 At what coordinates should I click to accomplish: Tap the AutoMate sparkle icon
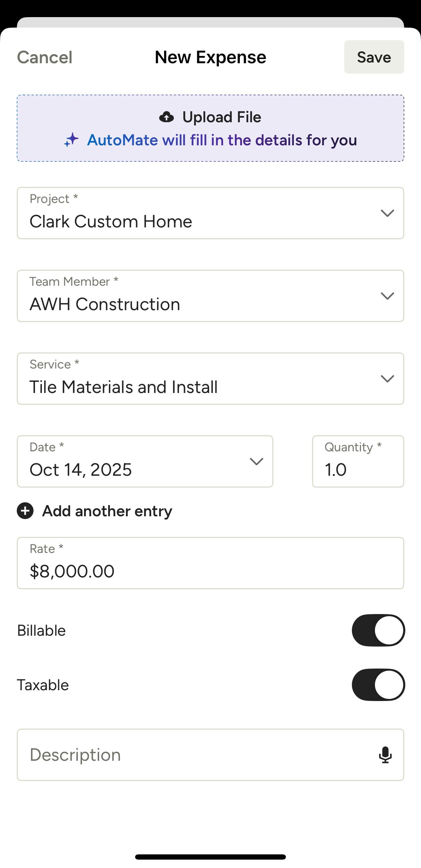(71, 140)
